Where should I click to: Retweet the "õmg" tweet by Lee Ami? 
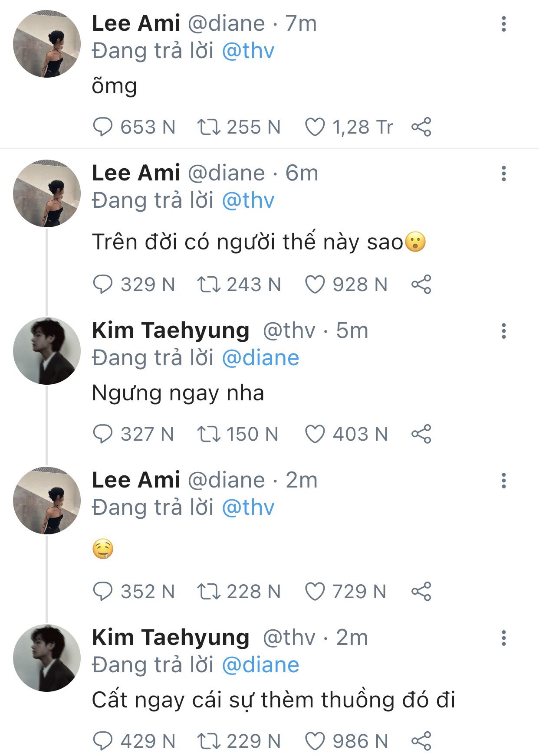click(x=209, y=127)
